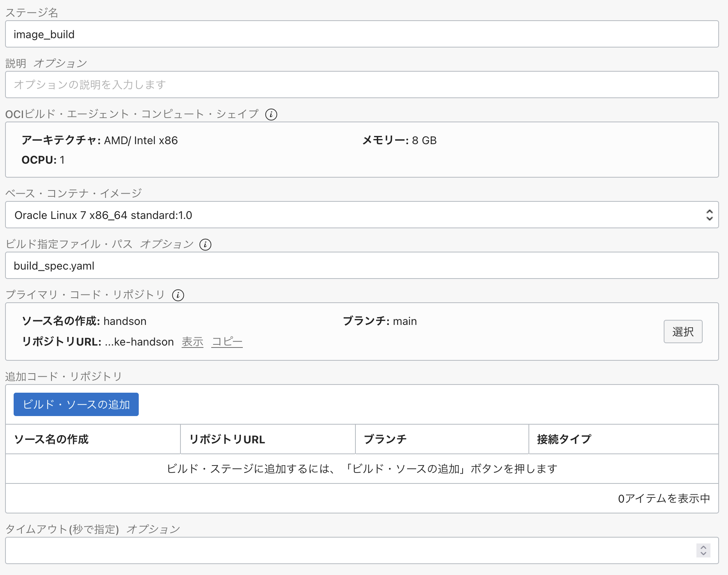Click the タイムアウト seconds input field
This screenshot has width=728, height=575.
pyautogui.click(x=351, y=550)
